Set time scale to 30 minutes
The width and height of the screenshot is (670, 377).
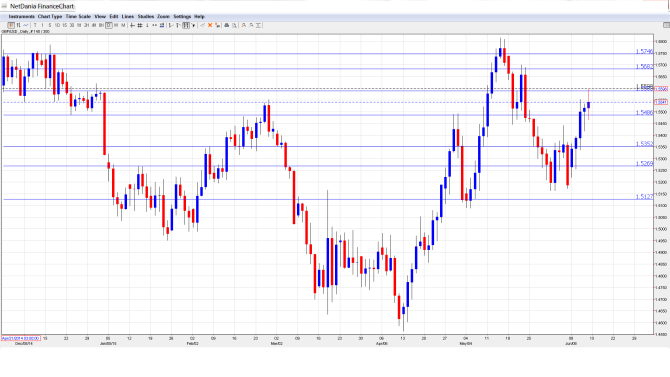click(x=72, y=25)
